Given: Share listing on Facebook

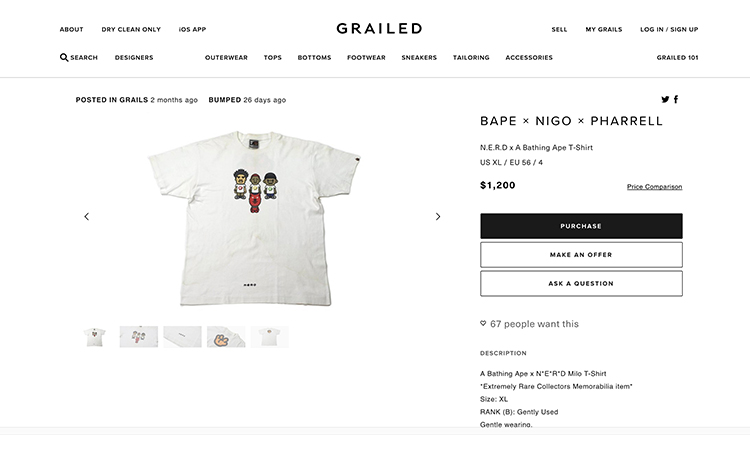Looking at the screenshot, I should 677,100.
